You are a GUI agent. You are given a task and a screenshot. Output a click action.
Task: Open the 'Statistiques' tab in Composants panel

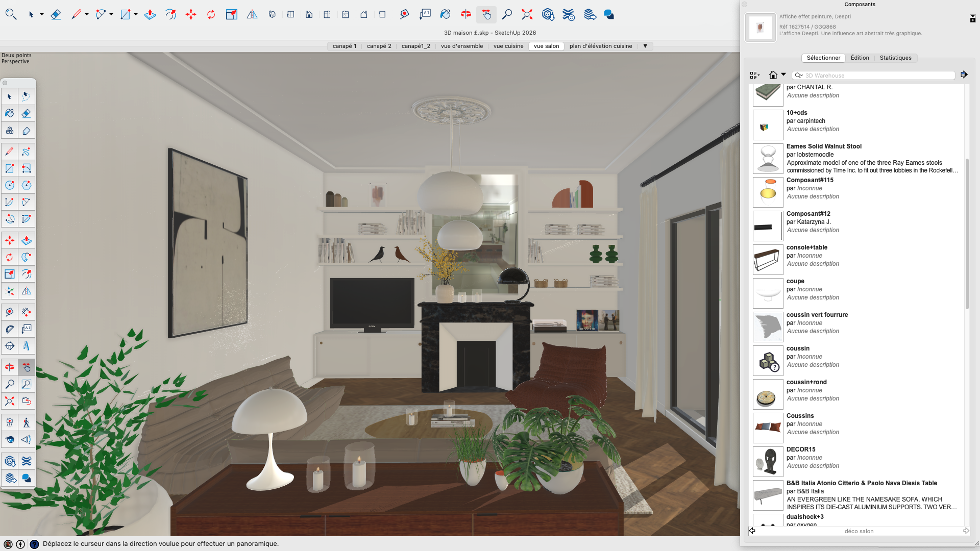[x=896, y=58]
